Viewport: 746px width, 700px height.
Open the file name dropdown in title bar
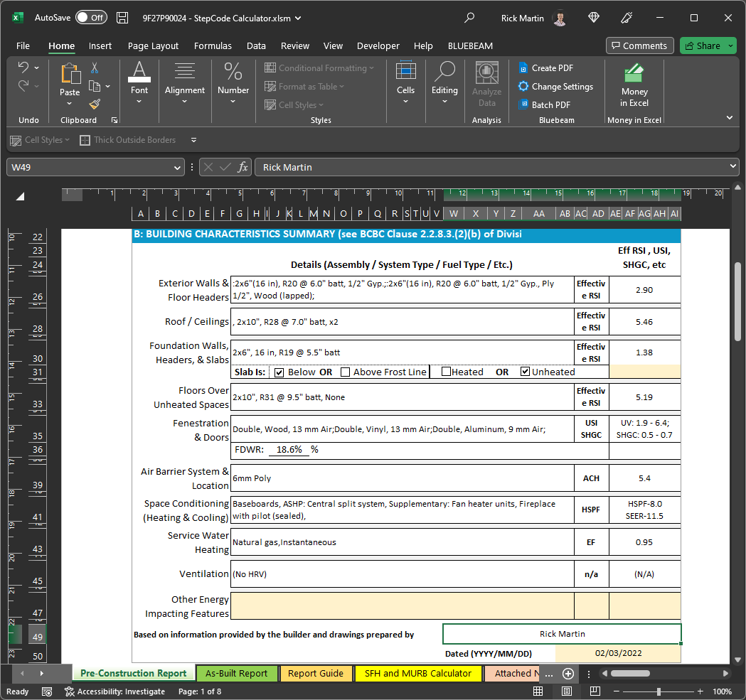point(298,18)
